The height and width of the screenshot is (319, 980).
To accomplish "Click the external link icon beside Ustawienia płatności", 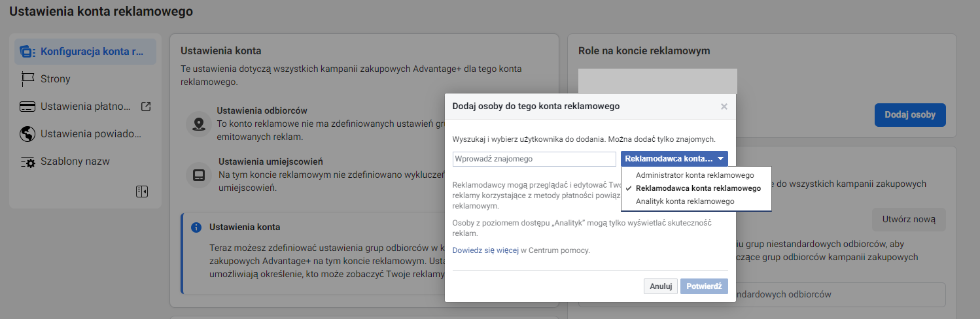I will point(146,107).
